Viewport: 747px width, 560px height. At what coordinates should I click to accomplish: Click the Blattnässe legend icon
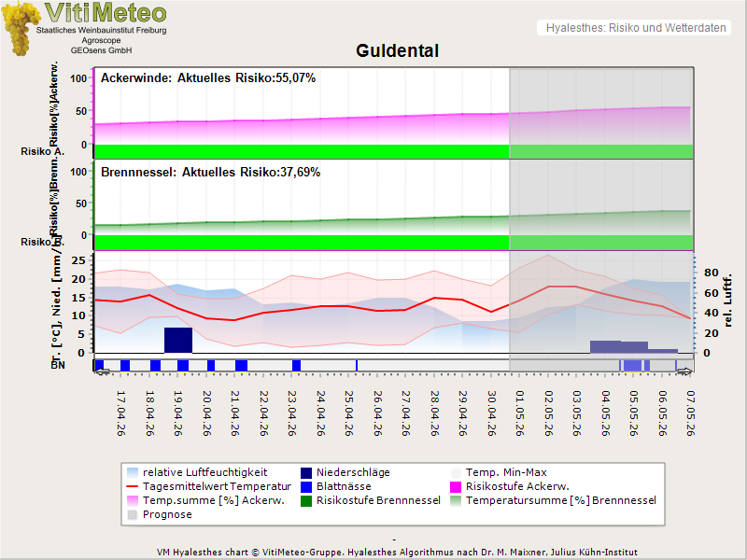[307, 486]
